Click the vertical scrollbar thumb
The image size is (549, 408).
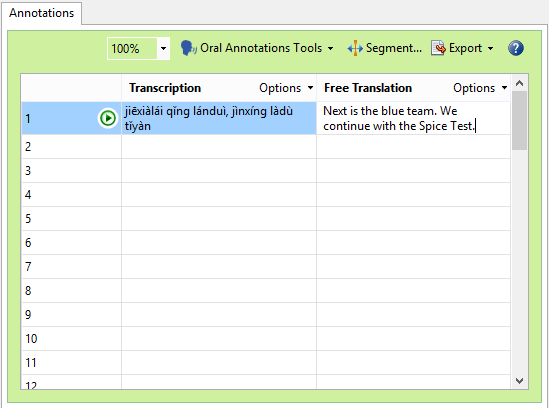(519, 120)
